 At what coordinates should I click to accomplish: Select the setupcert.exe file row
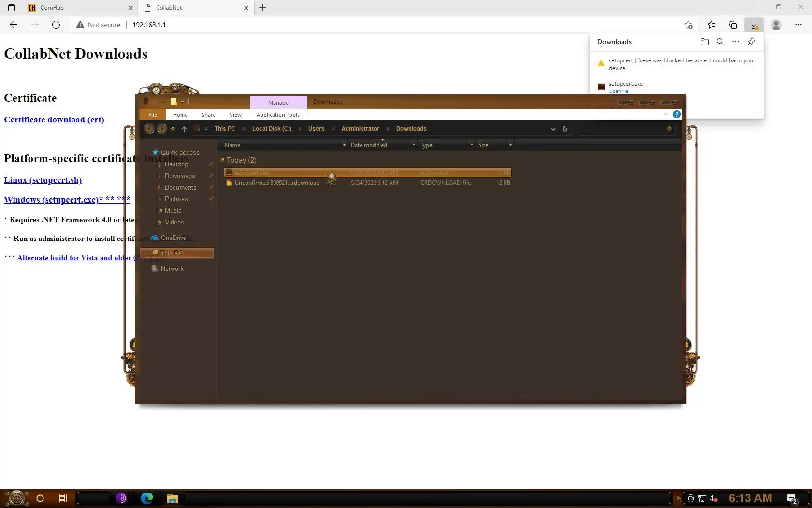click(x=367, y=172)
